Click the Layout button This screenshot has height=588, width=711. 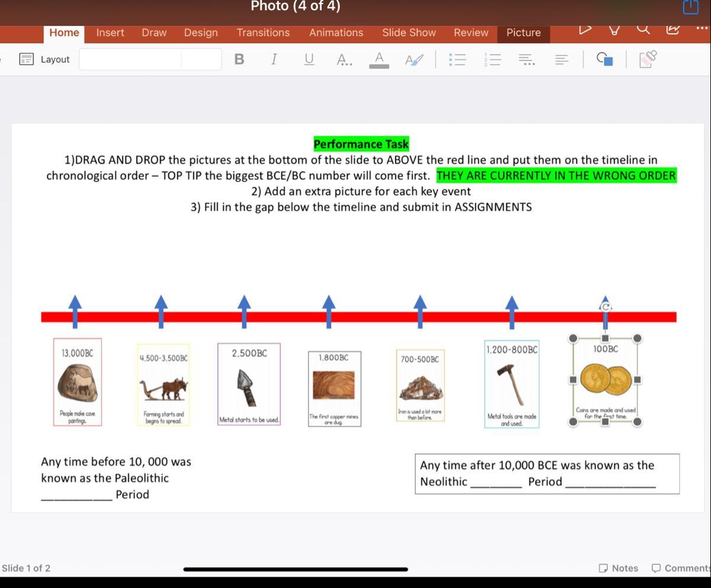click(x=44, y=59)
